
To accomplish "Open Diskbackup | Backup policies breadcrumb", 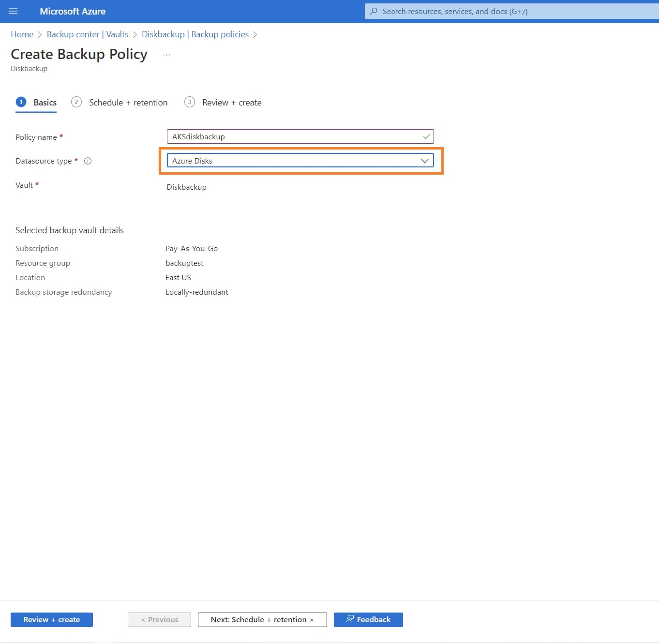I will pos(195,34).
